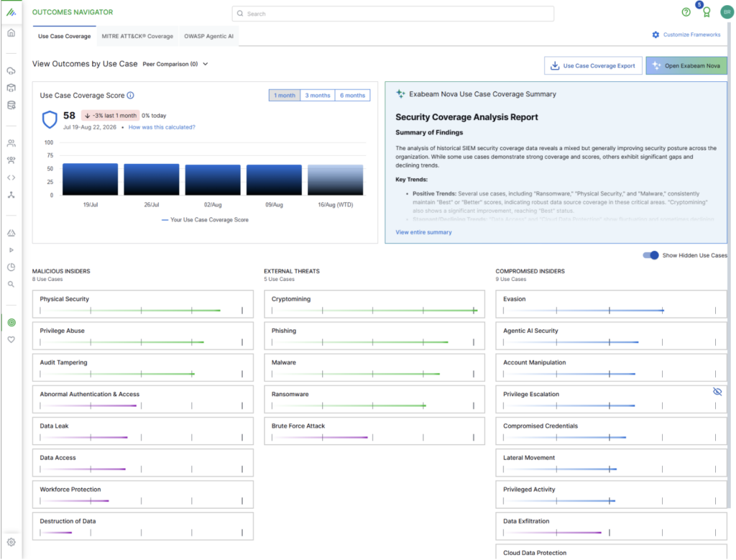Image resolution: width=736 pixels, height=560 pixels.
Task: Click How was this calculated link
Action: [x=162, y=127]
